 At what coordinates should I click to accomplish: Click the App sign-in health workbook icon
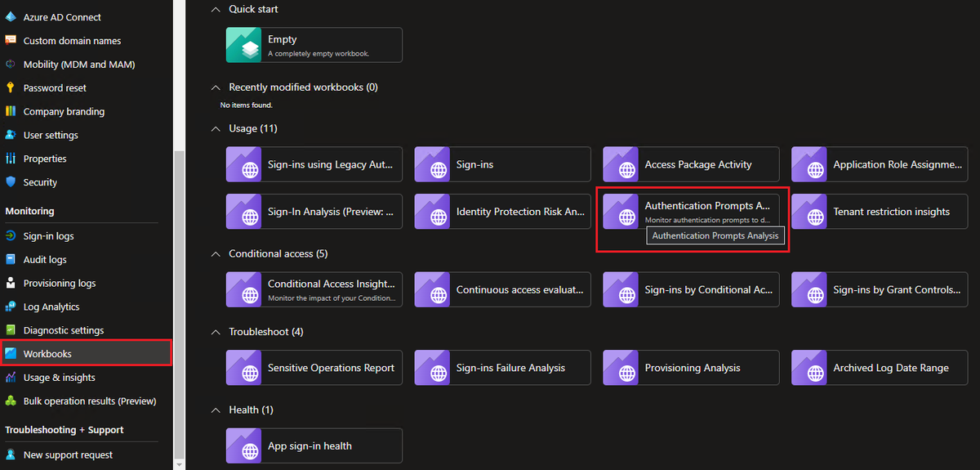[x=244, y=445]
